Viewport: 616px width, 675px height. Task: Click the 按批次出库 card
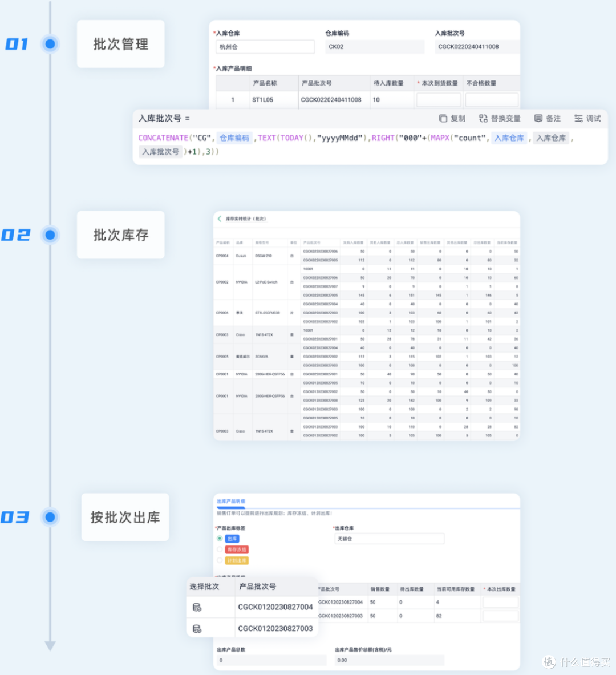(125, 517)
